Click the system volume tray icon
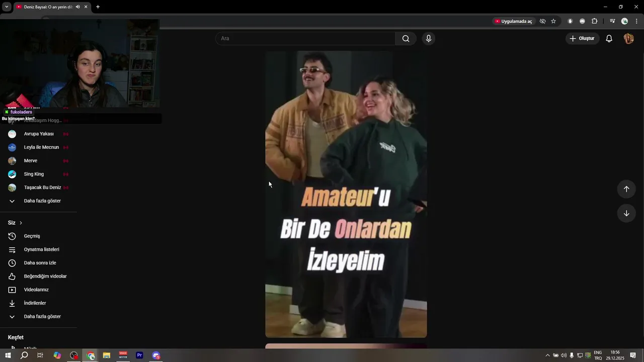Screen dimensions: 644x362 point(563,355)
